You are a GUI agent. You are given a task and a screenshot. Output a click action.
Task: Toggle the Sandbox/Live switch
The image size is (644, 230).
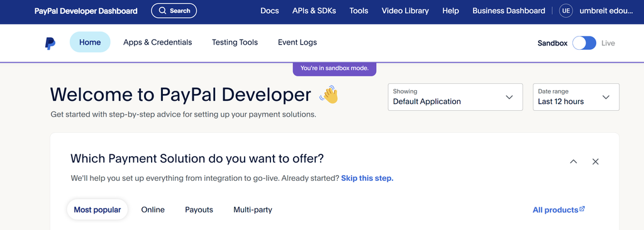tap(584, 43)
